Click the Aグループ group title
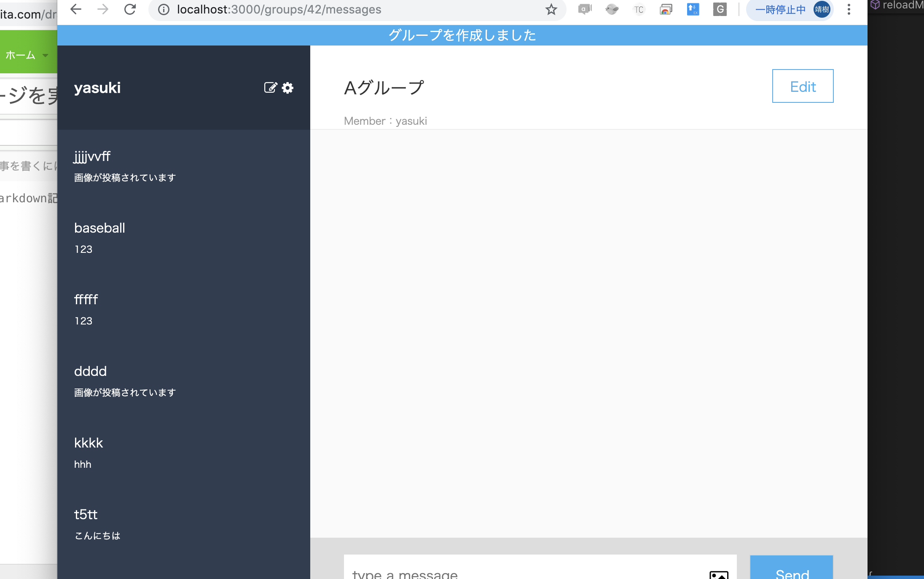Viewport: 924px width, 579px height. 384,88
